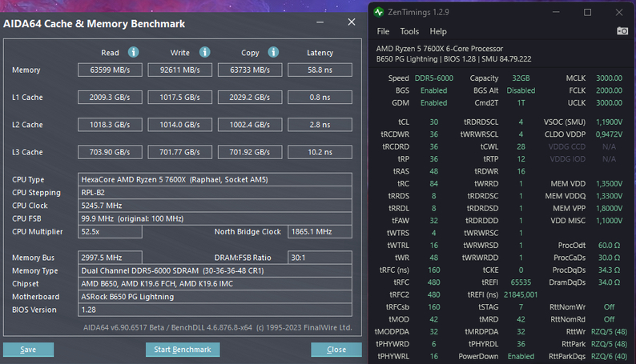Click the Start Benchmark button
Image resolution: width=636 pixels, height=364 pixels.
[183, 350]
